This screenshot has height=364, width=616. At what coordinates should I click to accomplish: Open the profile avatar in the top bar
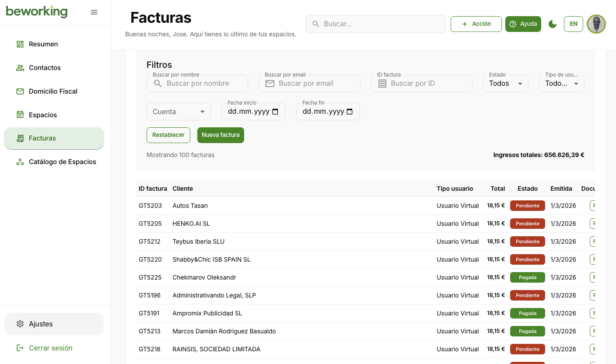click(596, 24)
